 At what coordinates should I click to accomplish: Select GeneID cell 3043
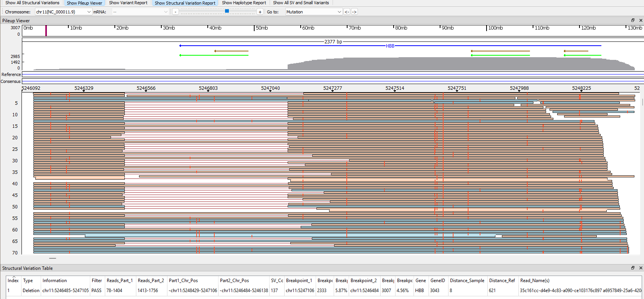pyautogui.click(x=438, y=291)
